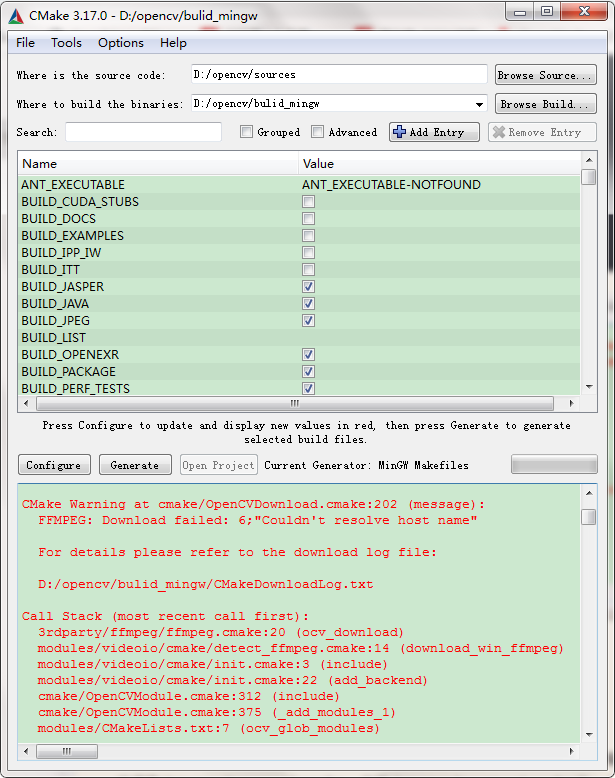Click the variable list scroll up arrow
615x778 pixels.
589,160
